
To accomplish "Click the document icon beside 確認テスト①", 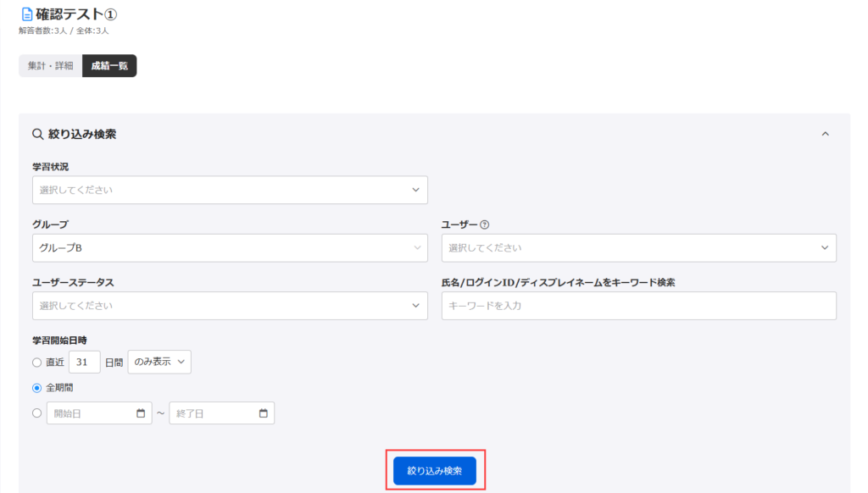I will (x=26, y=14).
